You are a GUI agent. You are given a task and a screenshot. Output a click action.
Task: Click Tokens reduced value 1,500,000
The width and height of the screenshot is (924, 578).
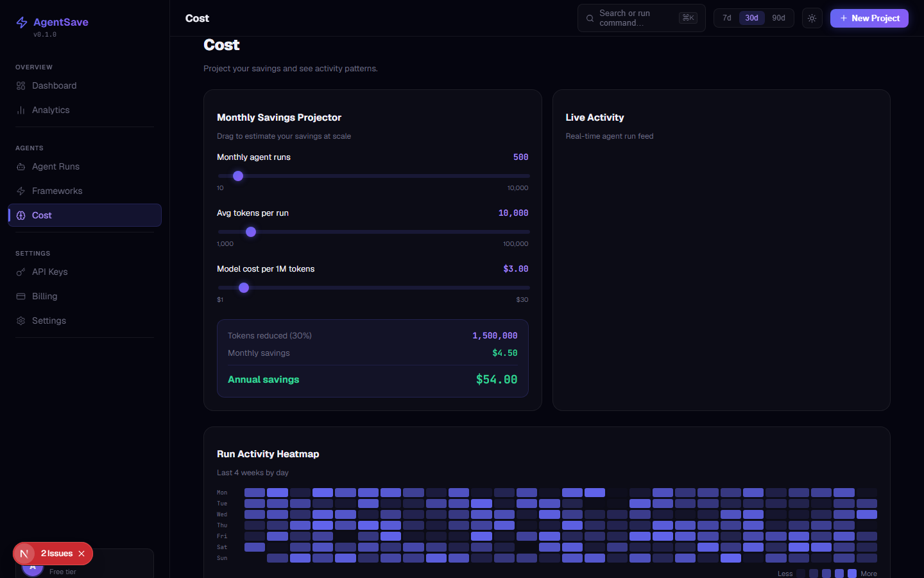495,336
